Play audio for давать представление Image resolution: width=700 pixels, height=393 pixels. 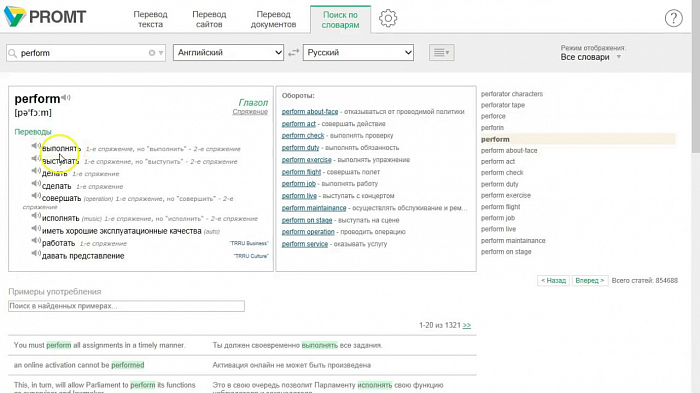[36, 253]
